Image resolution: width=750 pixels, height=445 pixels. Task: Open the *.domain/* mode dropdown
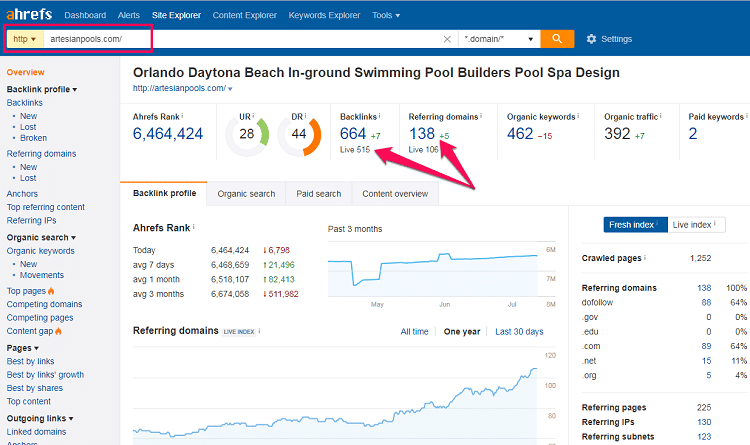499,39
